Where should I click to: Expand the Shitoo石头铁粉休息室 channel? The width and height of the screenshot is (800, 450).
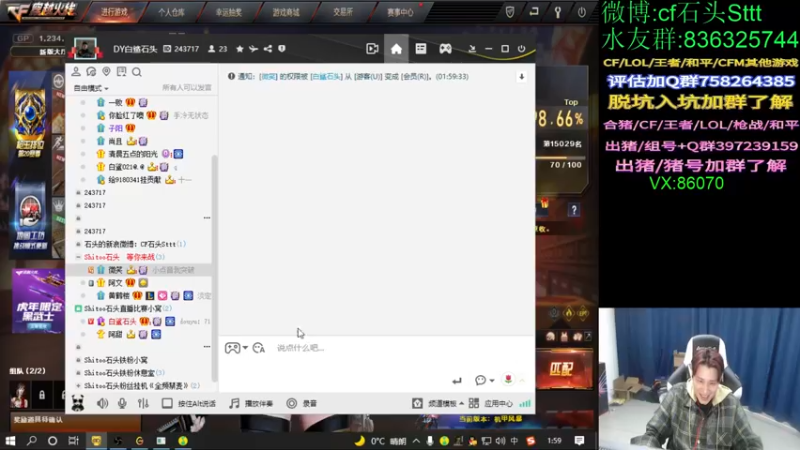coord(78,373)
